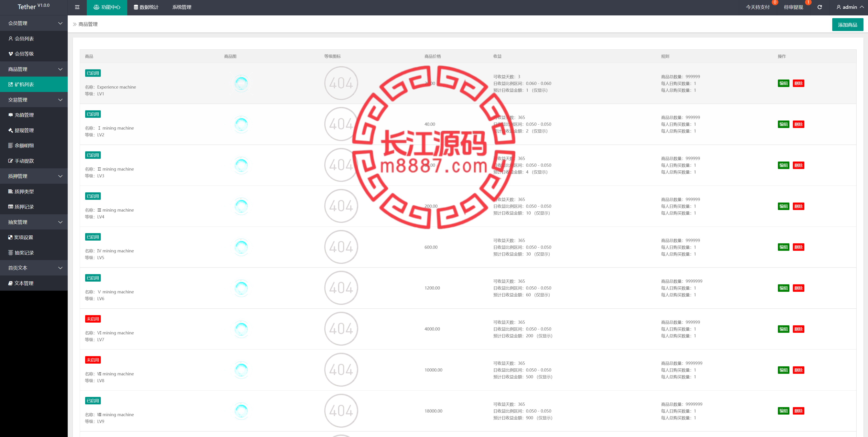The image size is (868, 437).
Task: Delete the LV5 mining machine
Action: point(798,247)
